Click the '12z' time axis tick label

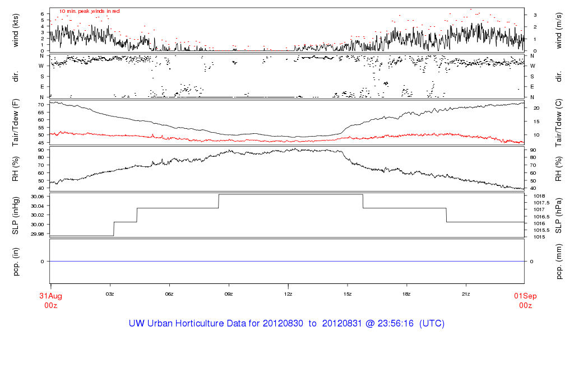coord(288,294)
